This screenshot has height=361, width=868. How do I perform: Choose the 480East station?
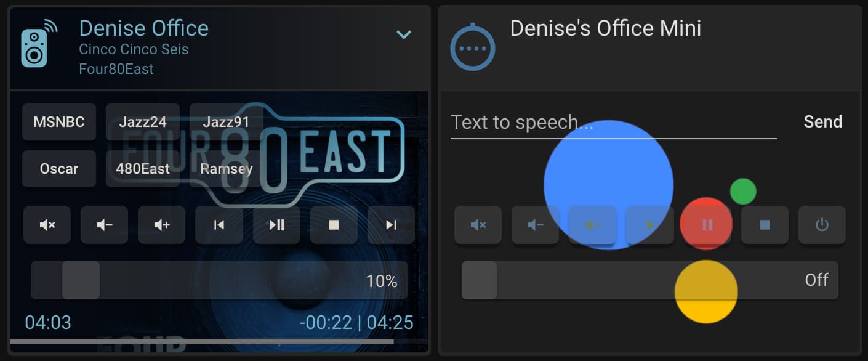click(142, 169)
